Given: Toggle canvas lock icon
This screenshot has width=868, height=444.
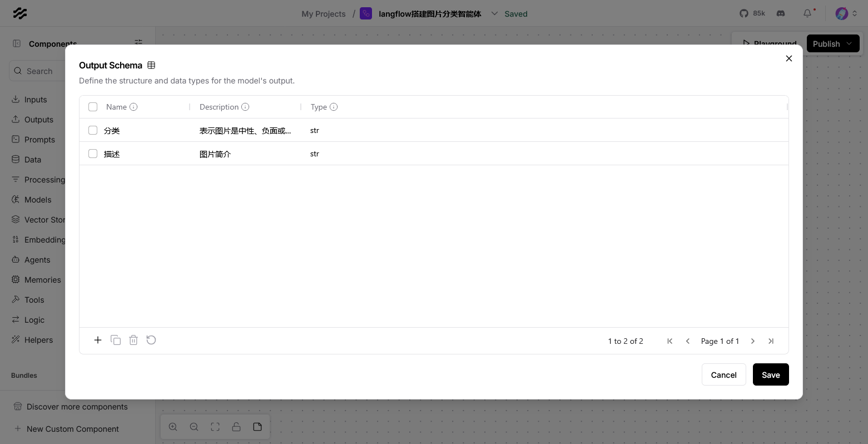Looking at the screenshot, I should point(236,427).
